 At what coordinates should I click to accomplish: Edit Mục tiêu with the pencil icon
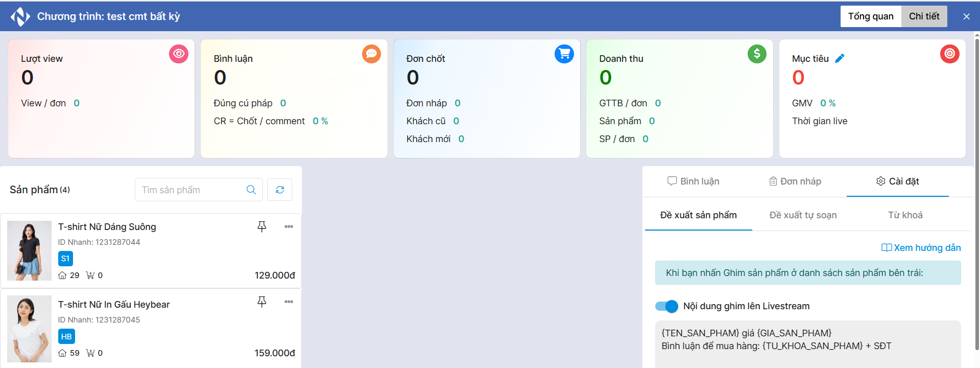tap(840, 58)
